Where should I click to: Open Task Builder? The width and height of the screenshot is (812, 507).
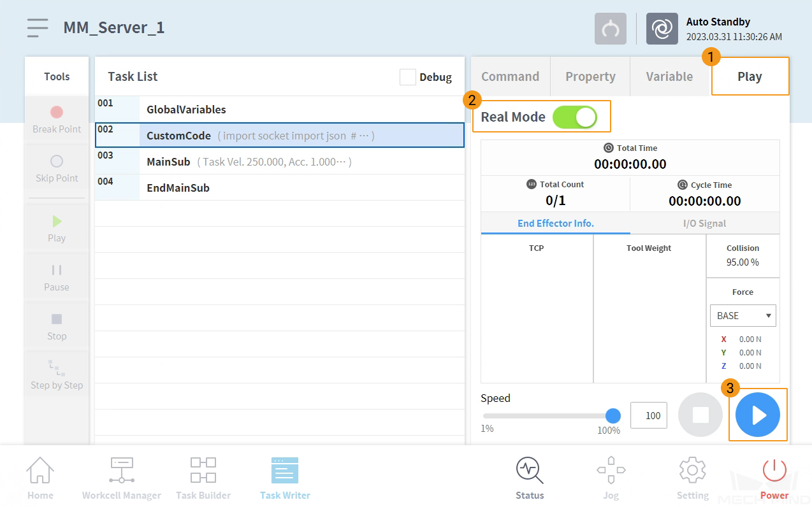tap(203, 478)
